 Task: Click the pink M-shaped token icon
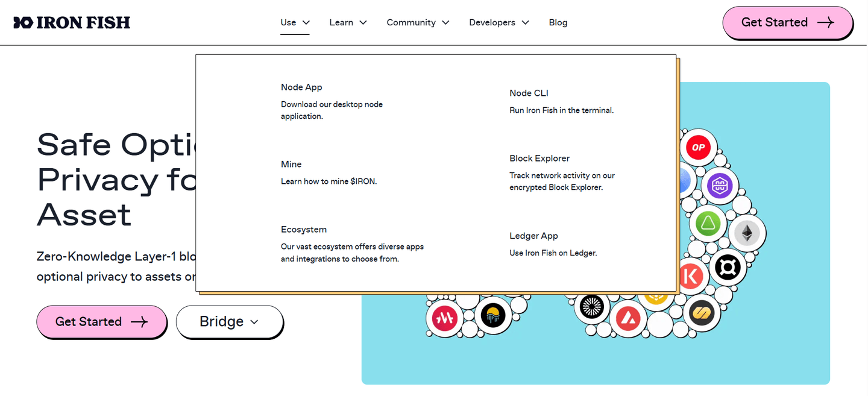(x=445, y=318)
